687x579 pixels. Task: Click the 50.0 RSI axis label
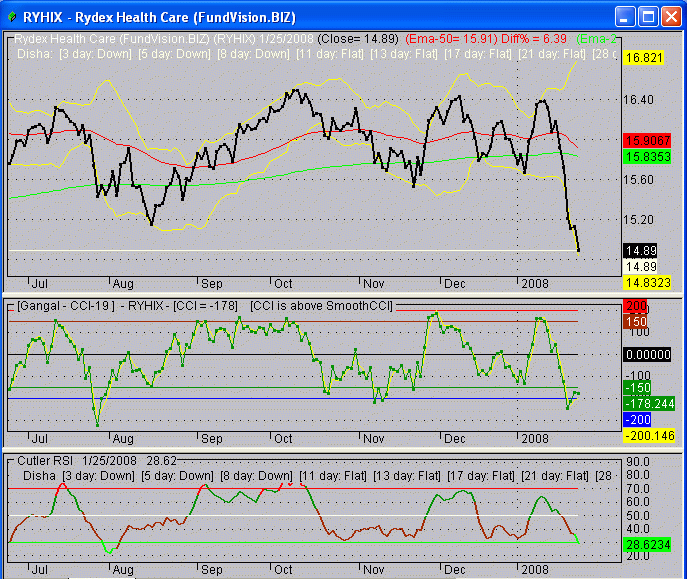coord(638,515)
